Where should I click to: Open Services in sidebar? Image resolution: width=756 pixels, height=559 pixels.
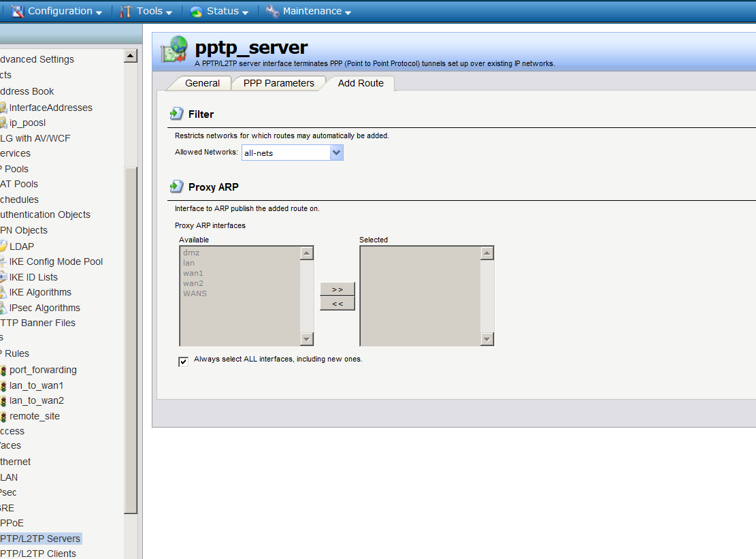[16, 153]
